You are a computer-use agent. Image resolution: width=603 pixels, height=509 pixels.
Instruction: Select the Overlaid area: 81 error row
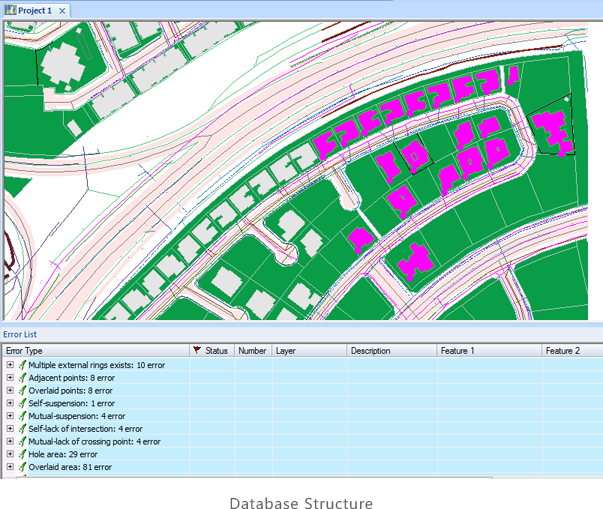pos(70,467)
